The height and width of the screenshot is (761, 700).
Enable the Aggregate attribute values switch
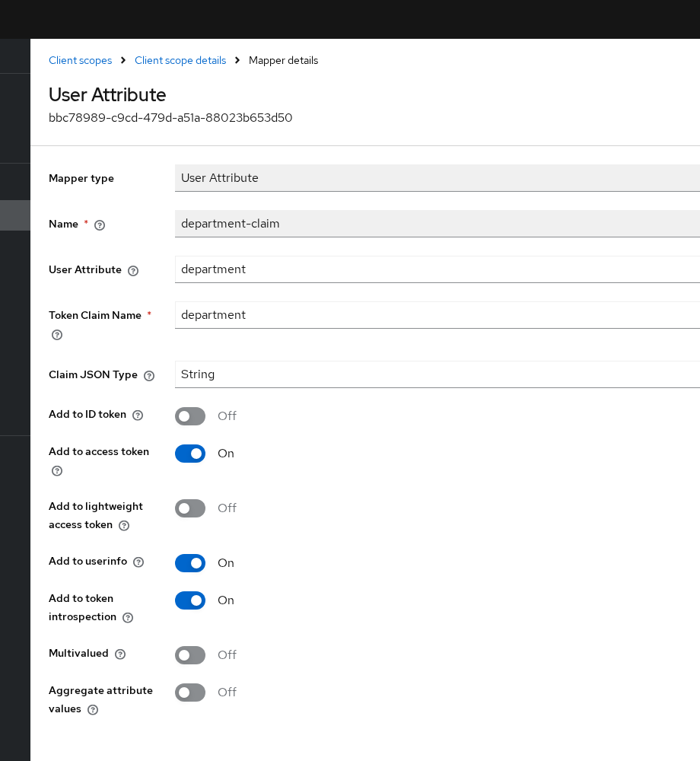tap(190, 692)
